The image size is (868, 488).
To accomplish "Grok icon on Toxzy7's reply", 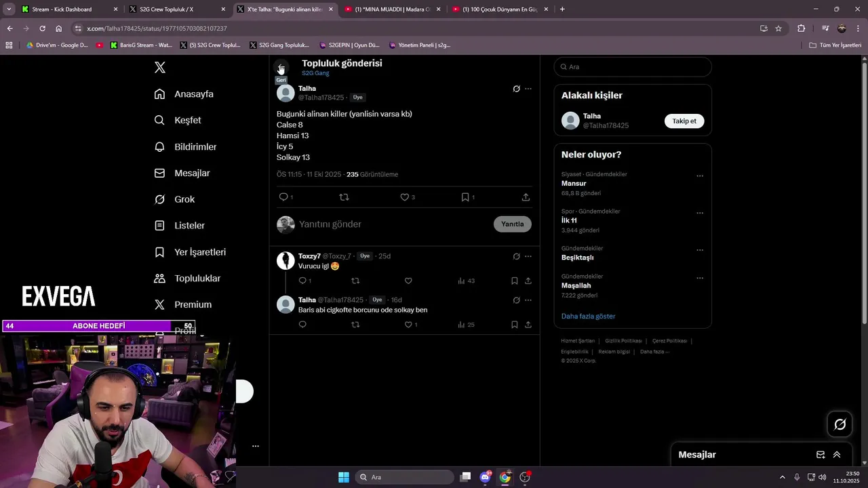I will 516,256.
